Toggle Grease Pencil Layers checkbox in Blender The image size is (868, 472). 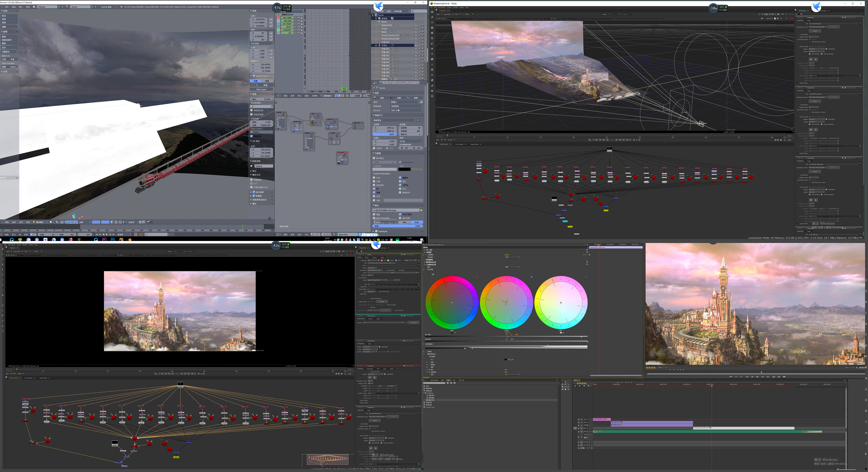pyautogui.click(x=254, y=76)
